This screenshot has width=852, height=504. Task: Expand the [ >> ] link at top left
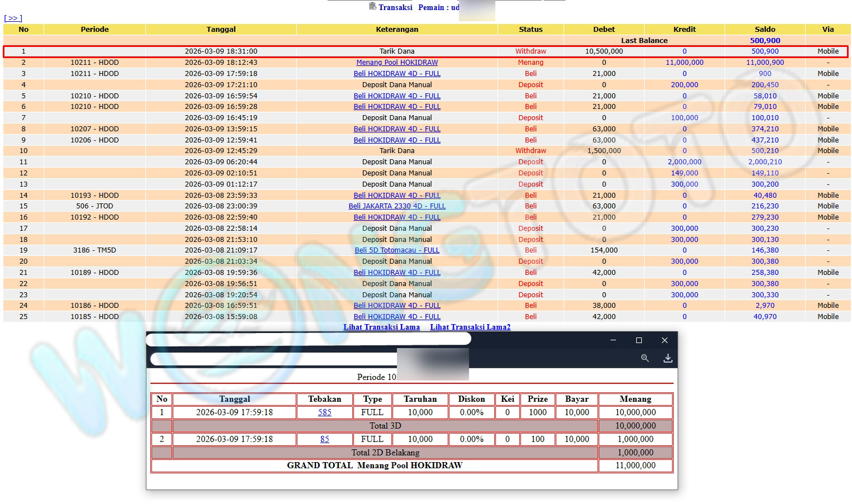[13, 18]
